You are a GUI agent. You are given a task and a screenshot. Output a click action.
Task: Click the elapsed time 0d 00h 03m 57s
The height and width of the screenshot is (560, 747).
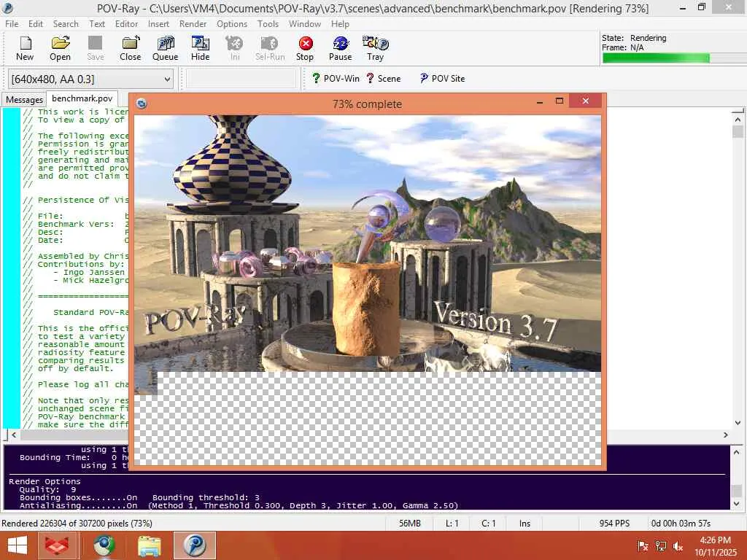[681, 524]
